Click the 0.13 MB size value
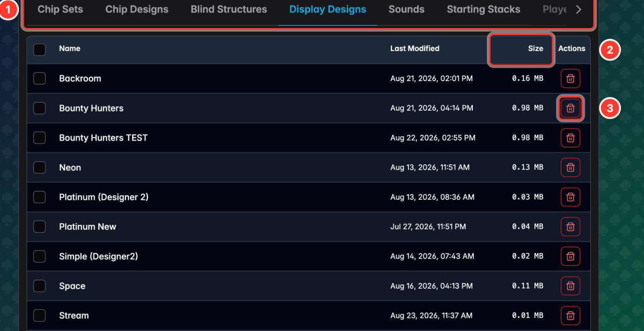The image size is (644, 331). (x=527, y=167)
